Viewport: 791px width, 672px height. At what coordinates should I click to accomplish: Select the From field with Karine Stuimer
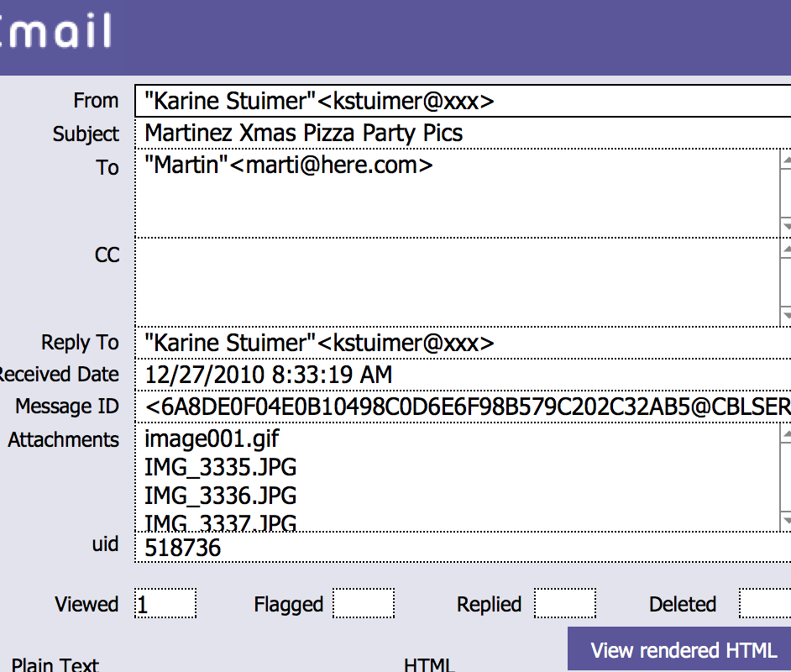pyautogui.click(x=463, y=101)
